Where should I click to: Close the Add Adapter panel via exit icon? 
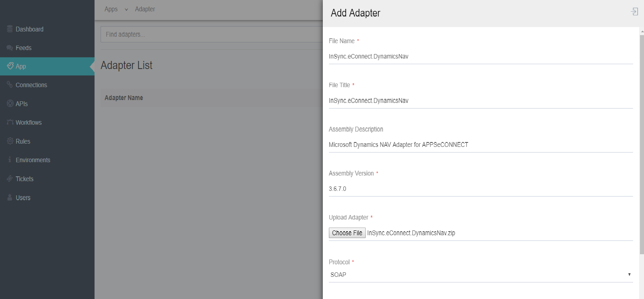(x=635, y=12)
